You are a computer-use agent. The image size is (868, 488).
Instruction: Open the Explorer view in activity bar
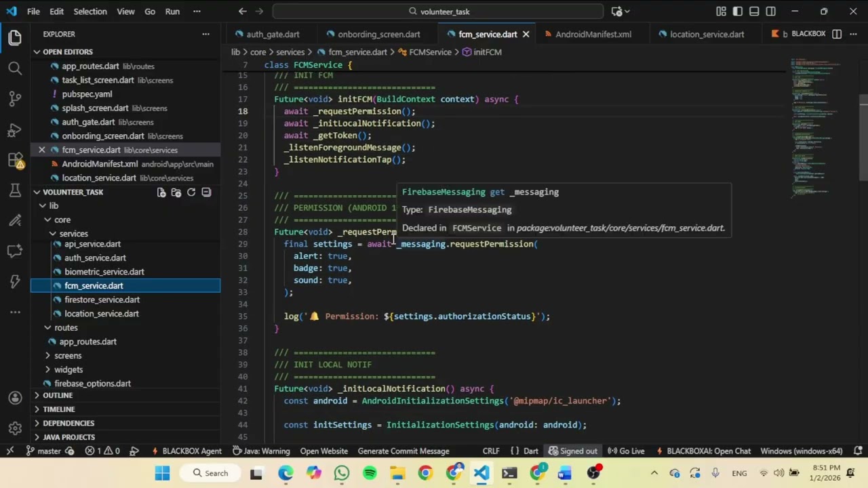click(x=15, y=38)
